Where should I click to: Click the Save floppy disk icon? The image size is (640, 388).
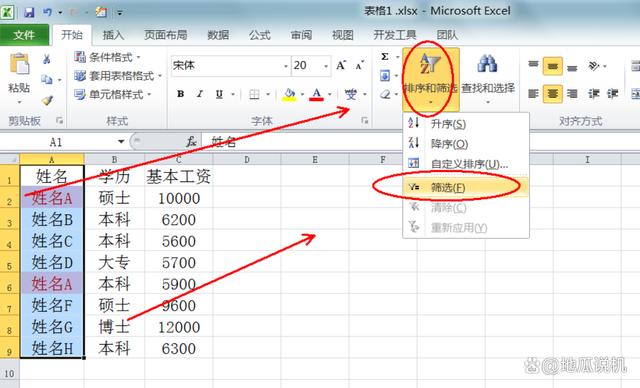29,12
